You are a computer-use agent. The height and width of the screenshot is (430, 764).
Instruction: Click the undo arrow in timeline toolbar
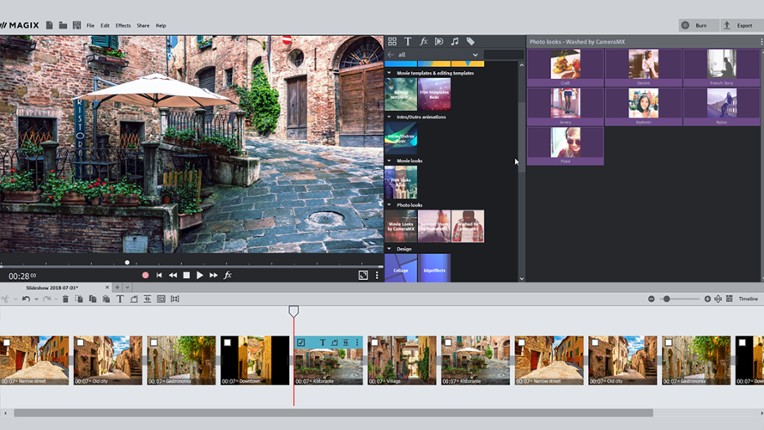[x=26, y=299]
